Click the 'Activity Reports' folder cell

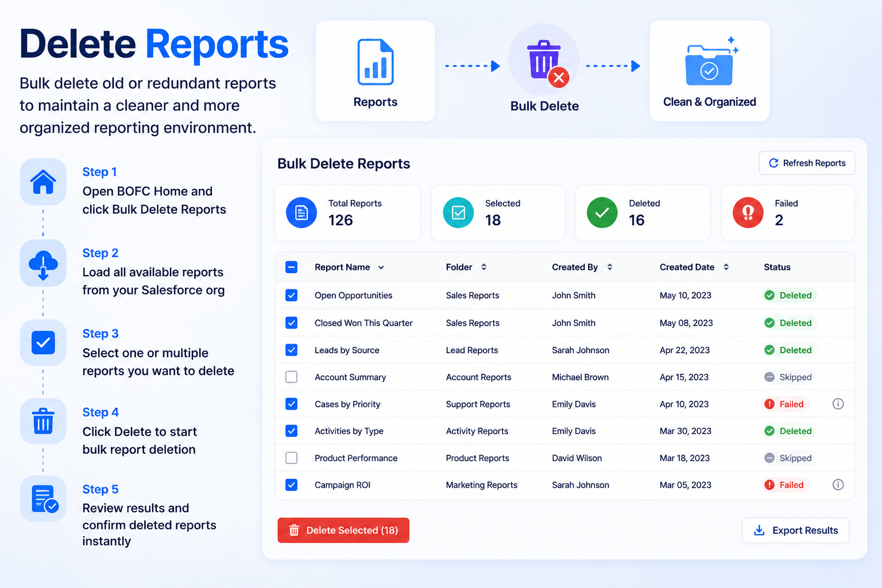[477, 431]
